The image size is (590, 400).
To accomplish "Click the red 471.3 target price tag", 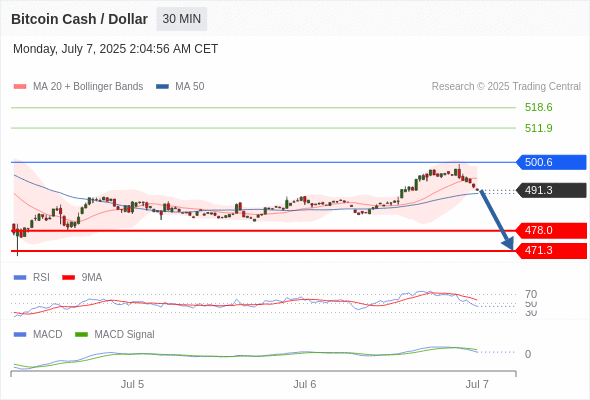I will (551, 250).
